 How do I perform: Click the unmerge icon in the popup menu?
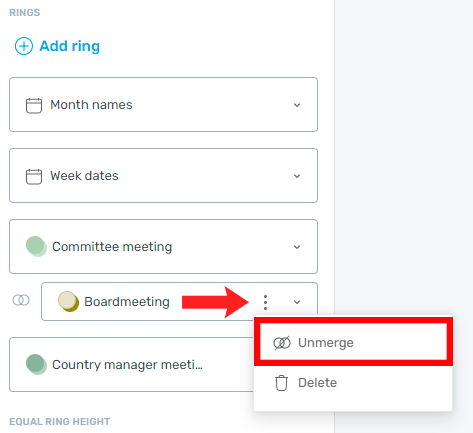[x=282, y=343]
